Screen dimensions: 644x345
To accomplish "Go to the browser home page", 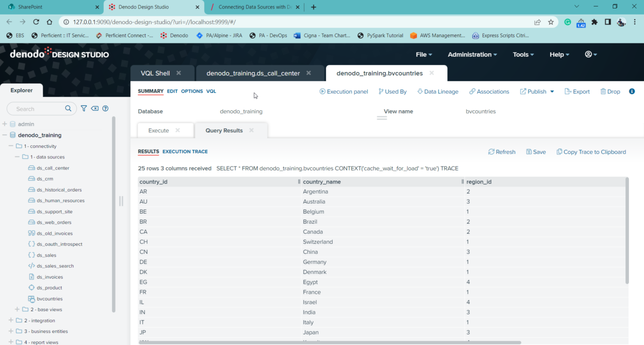I will tap(49, 22).
